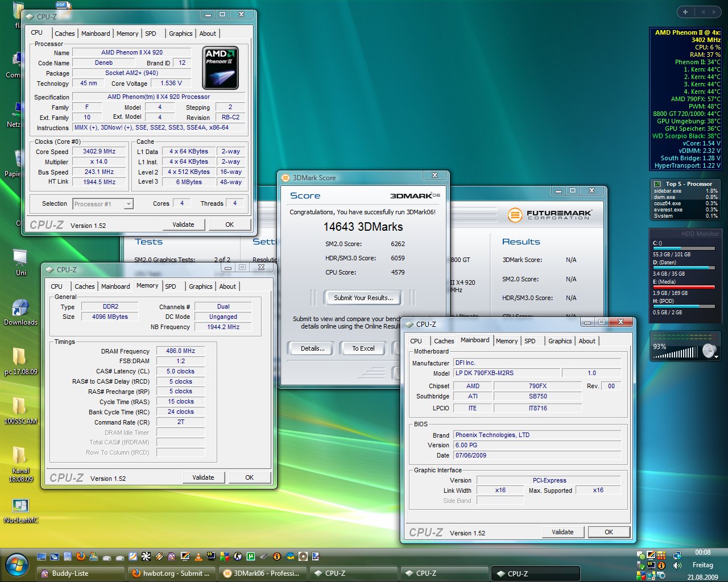This screenshot has width=728, height=582.
Task: Click the volume speaker tray icon
Action: coord(677,566)
